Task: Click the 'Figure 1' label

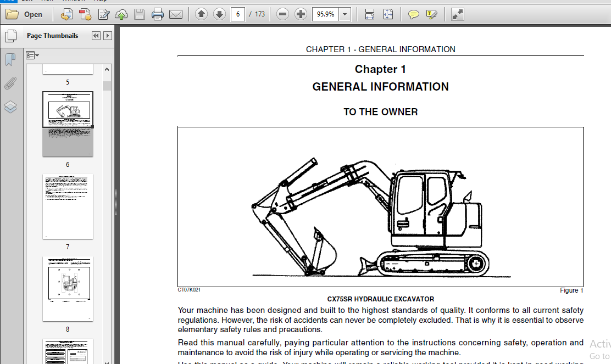Action: 571,290
